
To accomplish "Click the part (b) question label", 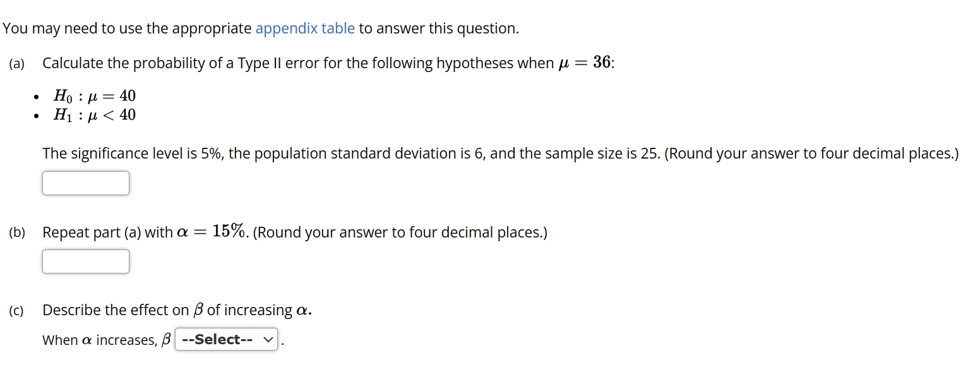I will (x=16, y=232).
